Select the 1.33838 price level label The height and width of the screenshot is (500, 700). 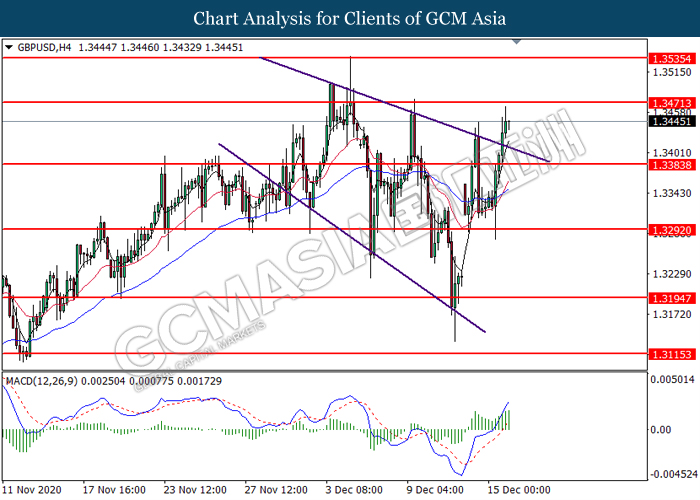672,165
